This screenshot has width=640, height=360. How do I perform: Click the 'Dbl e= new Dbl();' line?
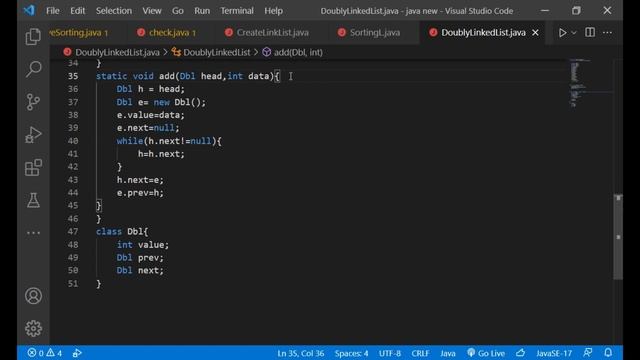tap(161, 102)
